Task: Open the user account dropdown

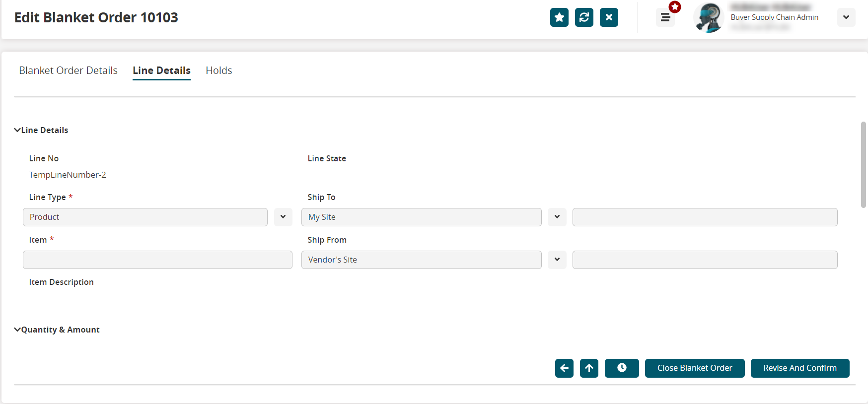Action: (846, 17)
